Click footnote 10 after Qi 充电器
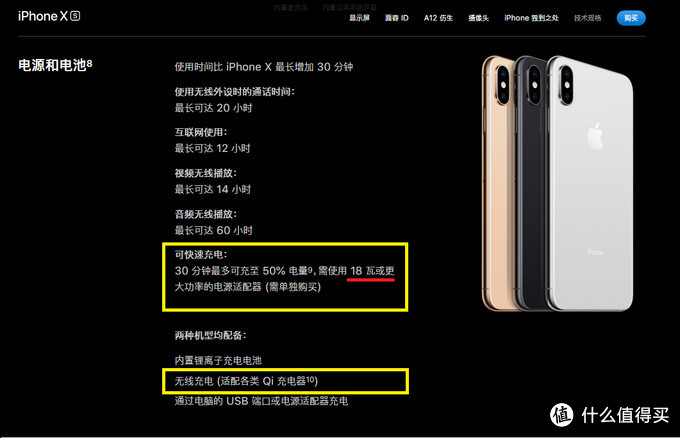680x438 pixels. [311, 379]
